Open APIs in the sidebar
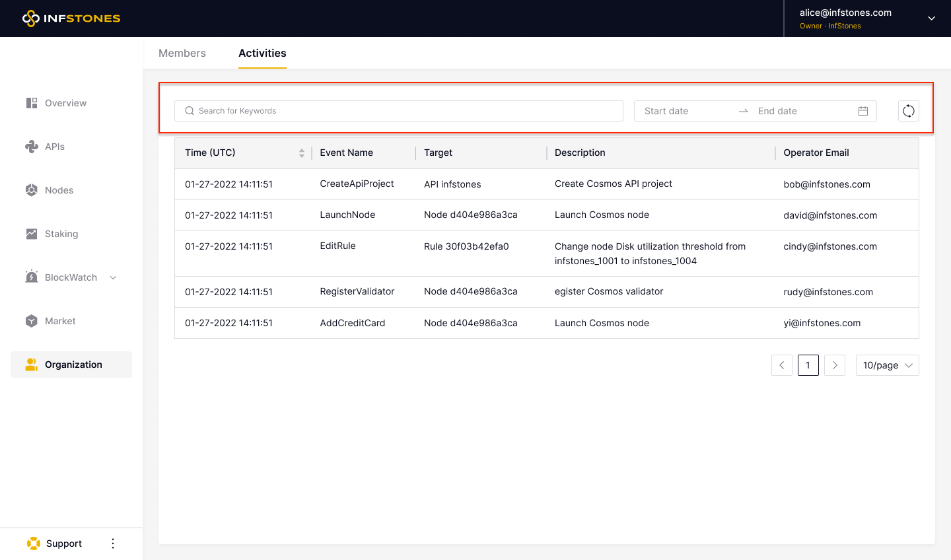 (x=55, y=147)
